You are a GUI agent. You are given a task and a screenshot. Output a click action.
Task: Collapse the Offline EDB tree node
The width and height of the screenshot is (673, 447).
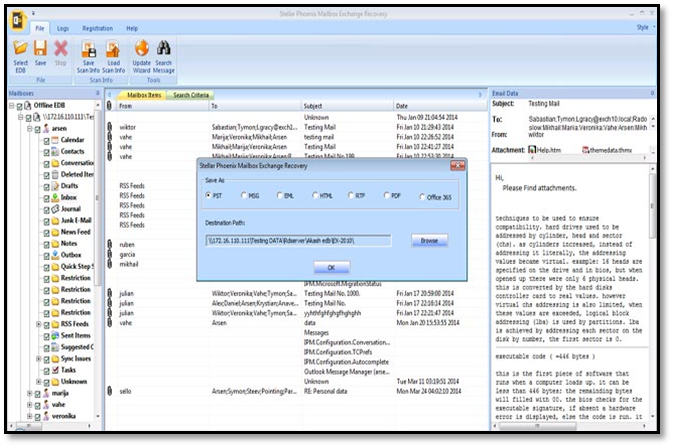pyautogui.click(x=12, y=106)
